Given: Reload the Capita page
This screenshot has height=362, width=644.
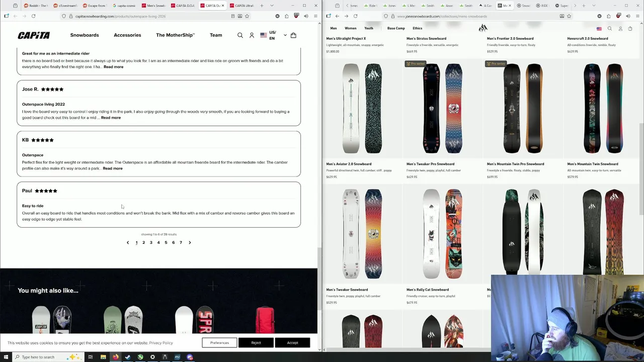Looking at the screenshot, I should pyautogui.click(x=33, y=16).
